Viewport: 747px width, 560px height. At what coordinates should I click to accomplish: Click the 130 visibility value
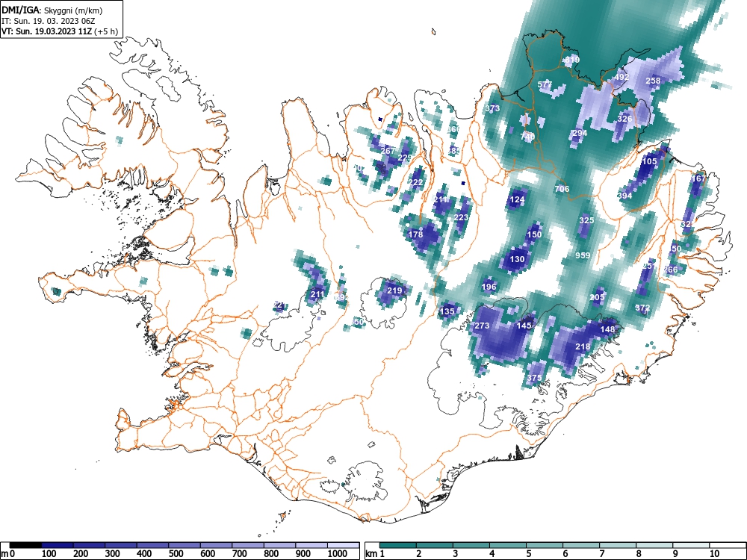pos(518,260)
